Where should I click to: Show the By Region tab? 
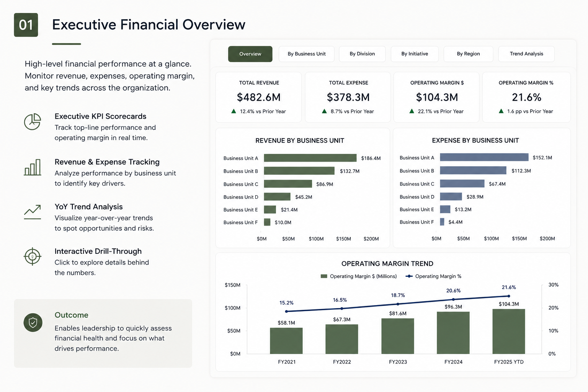click(x=468, y=54)
